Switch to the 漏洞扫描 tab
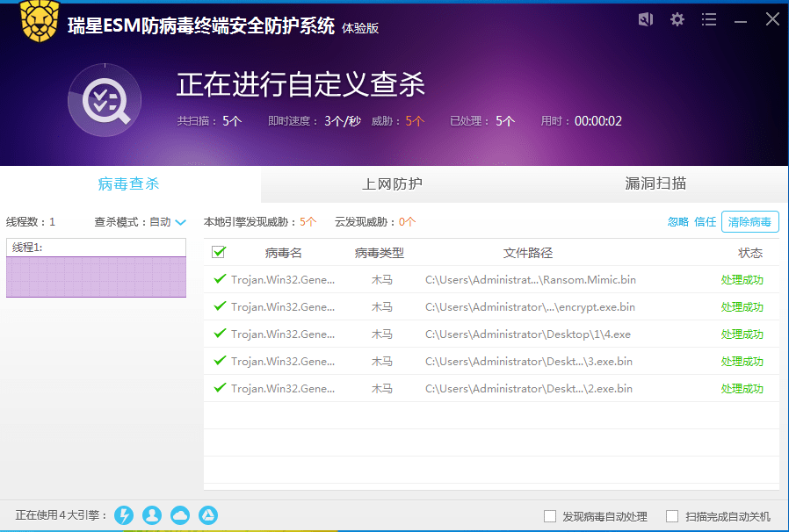Screen dimensions: 789x532 655,185
